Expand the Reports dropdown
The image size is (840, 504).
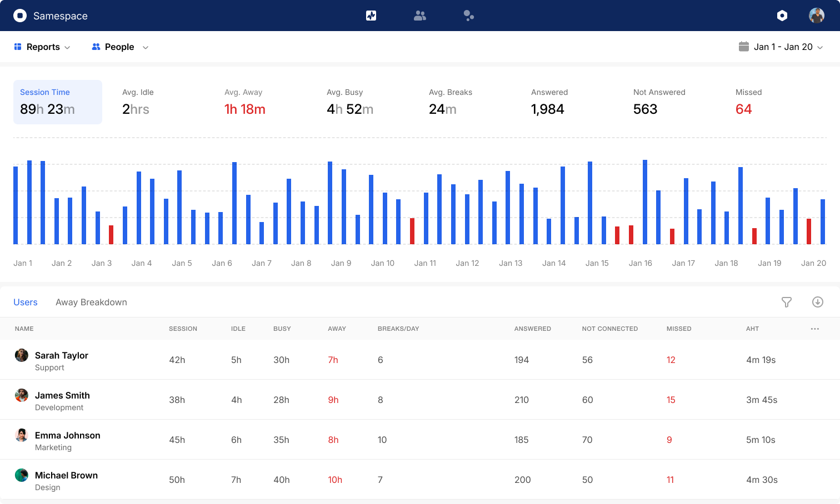click(42, 47)
